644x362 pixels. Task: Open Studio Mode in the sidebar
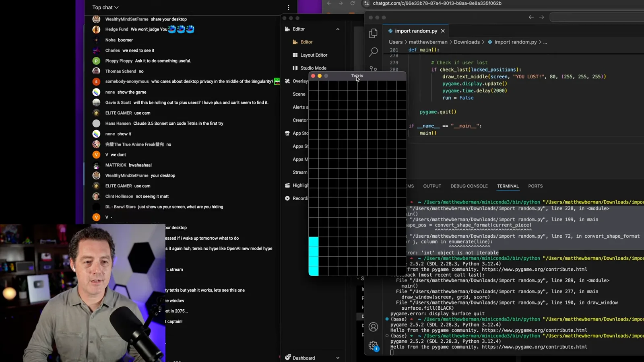tap(313, 68)
